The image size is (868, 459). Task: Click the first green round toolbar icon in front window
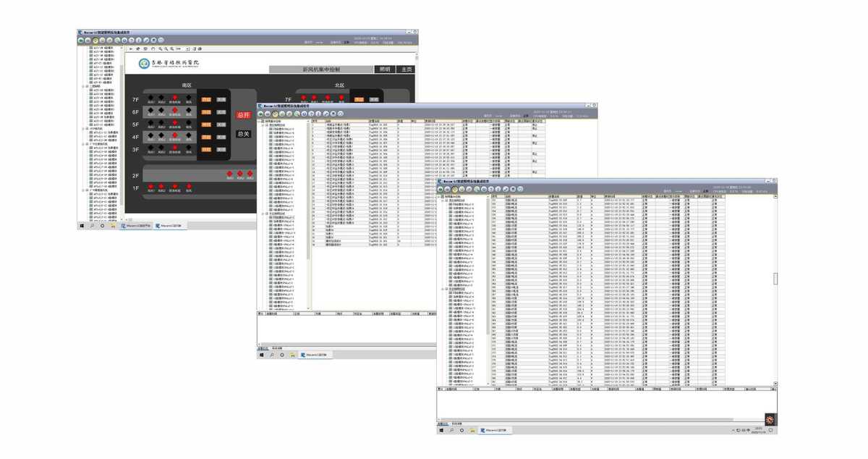coord(441,189)
